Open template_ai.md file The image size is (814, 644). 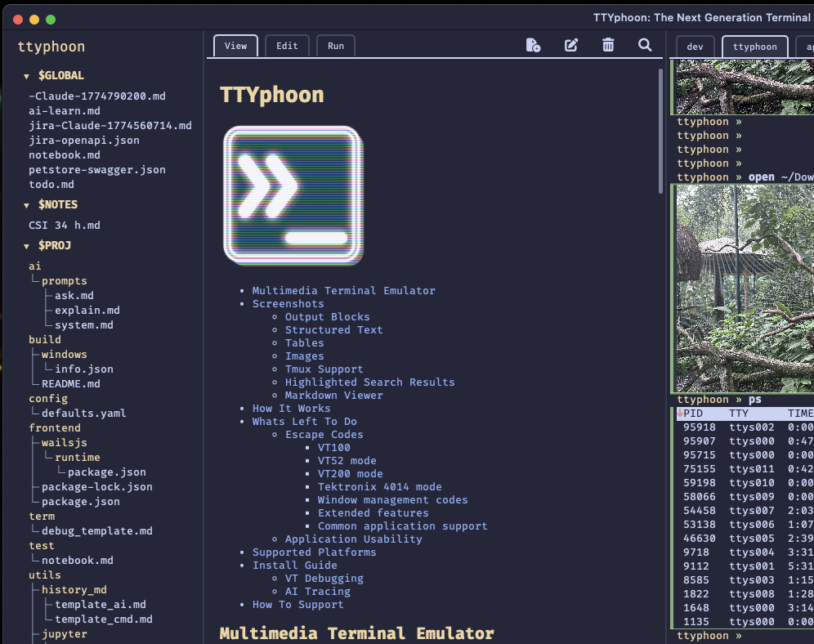(x=101, y=605)
